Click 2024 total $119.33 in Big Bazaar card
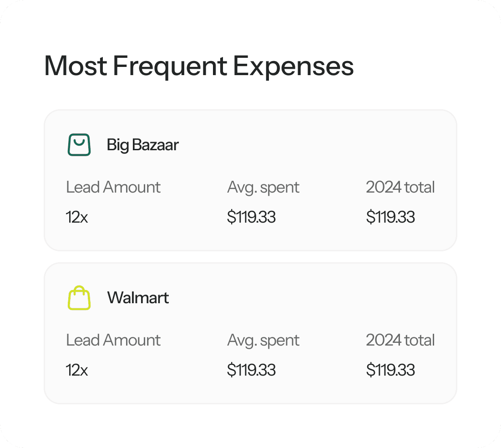This screenshot has width=501, height=448. click(390, 217)
